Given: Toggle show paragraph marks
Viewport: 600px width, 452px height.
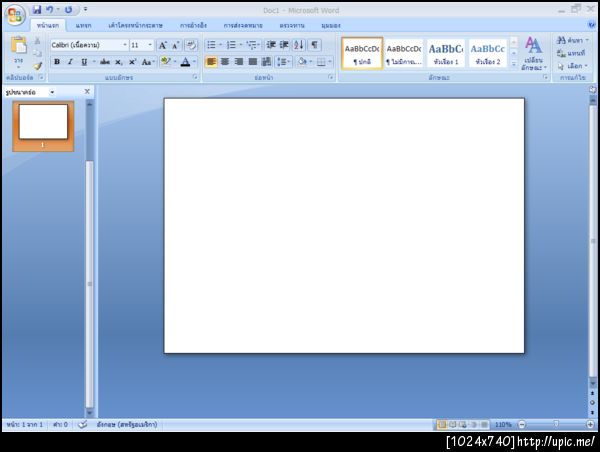Looking at the screenshot, I should [x=314, y=45].
